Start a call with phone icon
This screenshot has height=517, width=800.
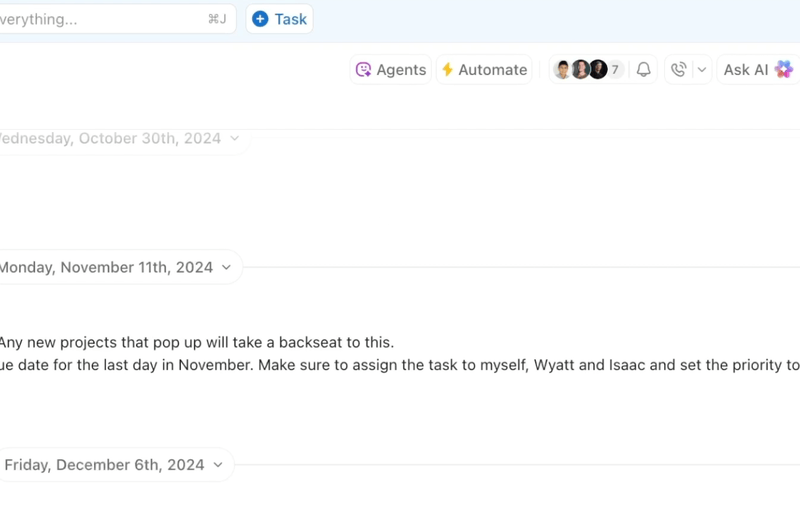pos(679,70)
